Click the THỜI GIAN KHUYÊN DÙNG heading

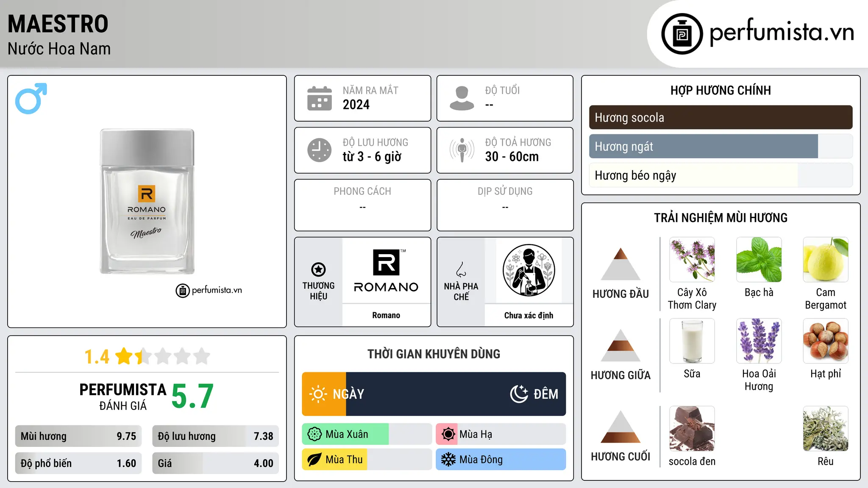tap(434, 354)
